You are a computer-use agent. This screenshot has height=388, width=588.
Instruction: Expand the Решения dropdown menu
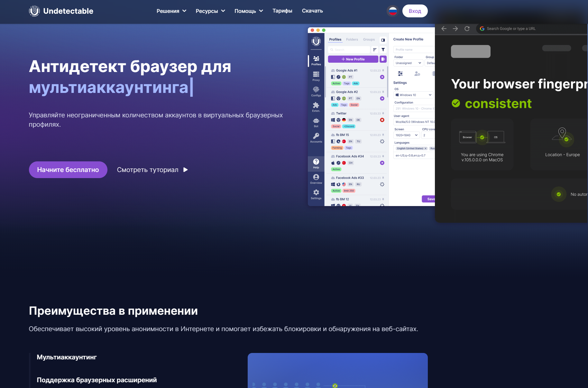pyautogui.click(x=171, y=11)
